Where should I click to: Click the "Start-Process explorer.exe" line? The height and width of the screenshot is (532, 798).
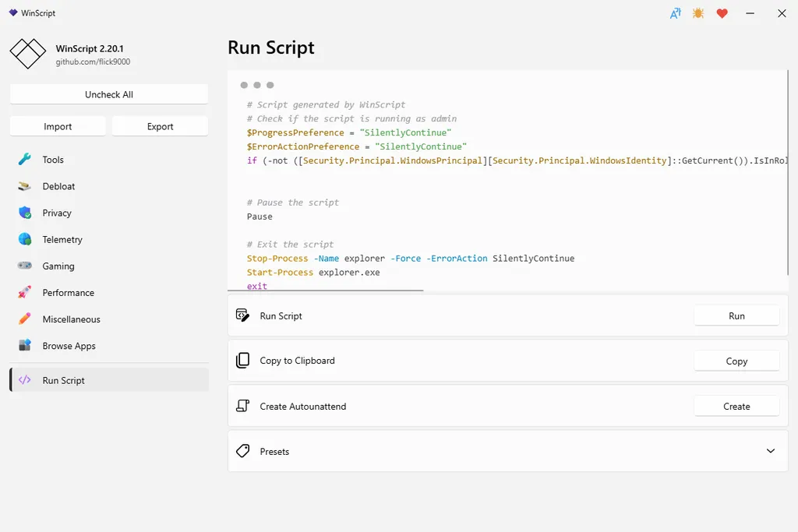click(x=313, y=272)
